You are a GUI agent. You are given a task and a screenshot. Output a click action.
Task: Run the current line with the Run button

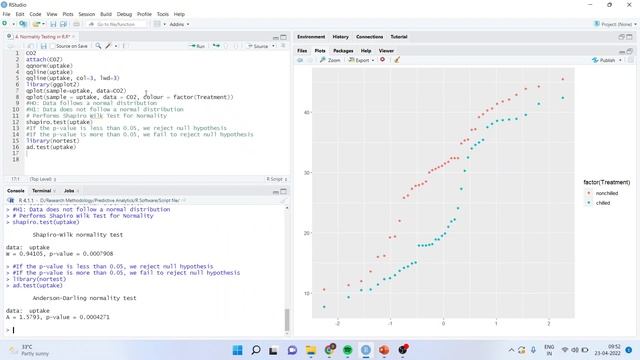coord(197,46)
